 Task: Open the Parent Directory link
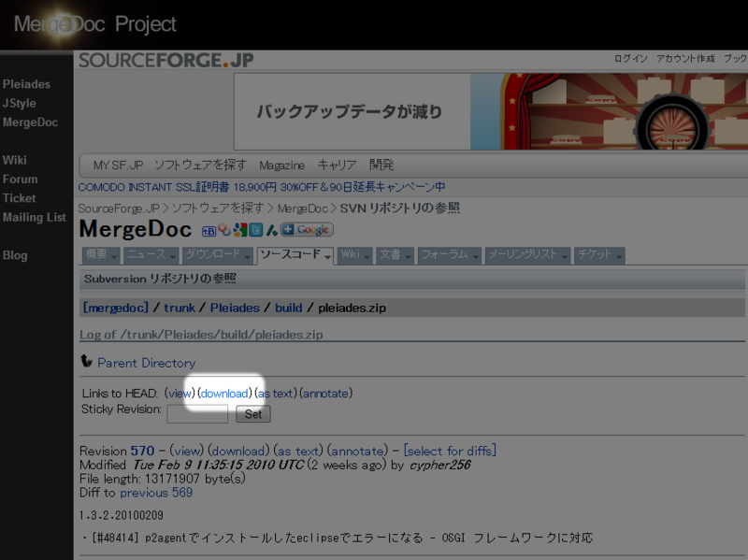point(147,363)
